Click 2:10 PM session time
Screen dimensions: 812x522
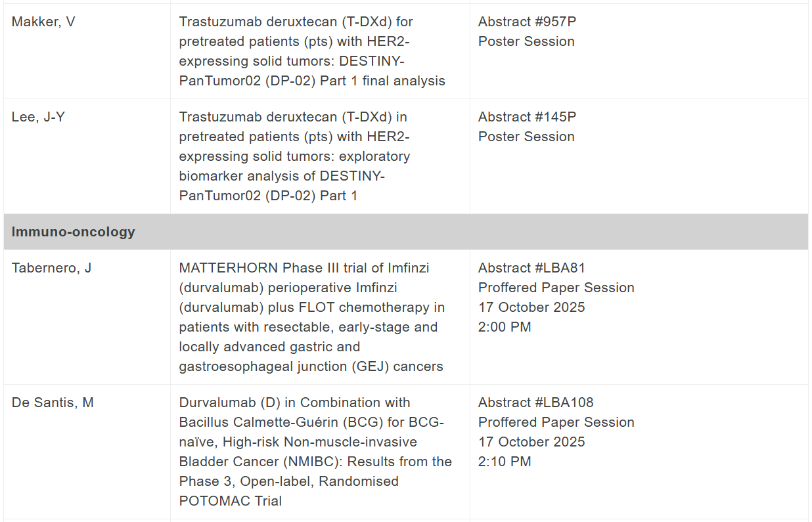[x=505, y=462]
